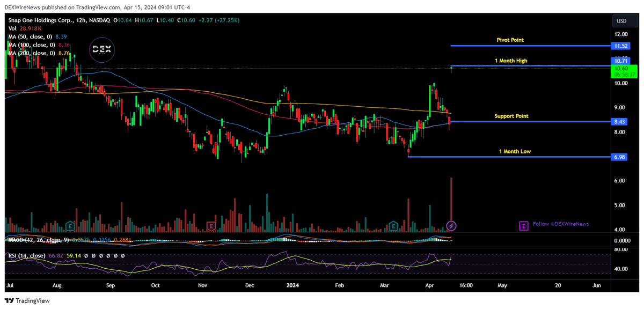Open the red earnings E marker near November
This screenshot has width=644, height=309.
coord(212,226)
